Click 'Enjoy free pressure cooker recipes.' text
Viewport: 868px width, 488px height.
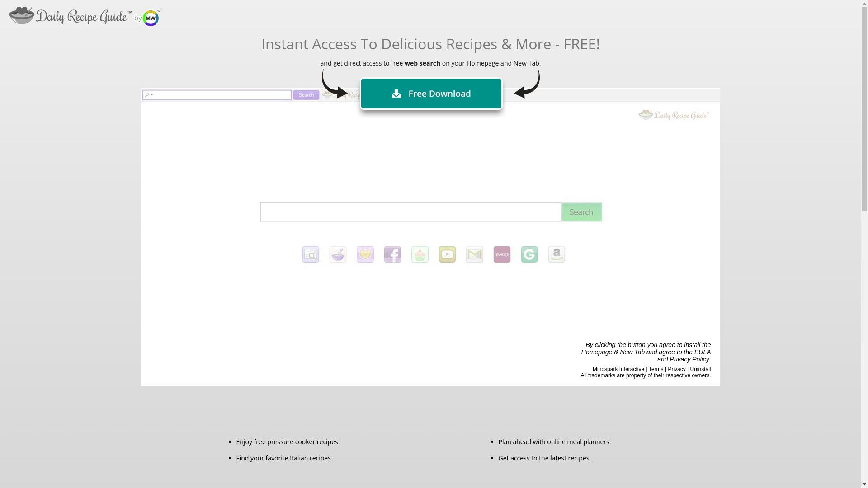[288, 442]
